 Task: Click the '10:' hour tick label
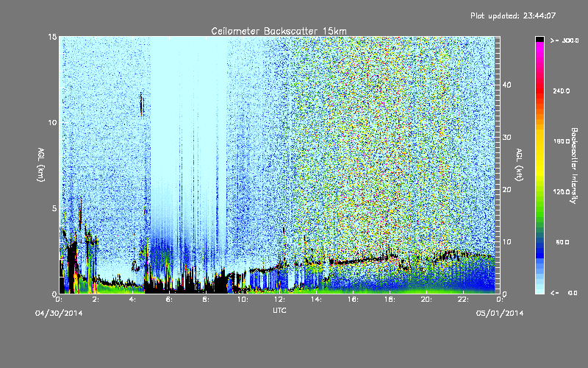click(x=243, y=300)
